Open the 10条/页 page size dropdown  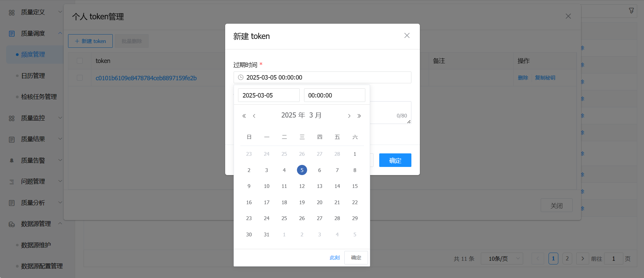click(502, 259)
